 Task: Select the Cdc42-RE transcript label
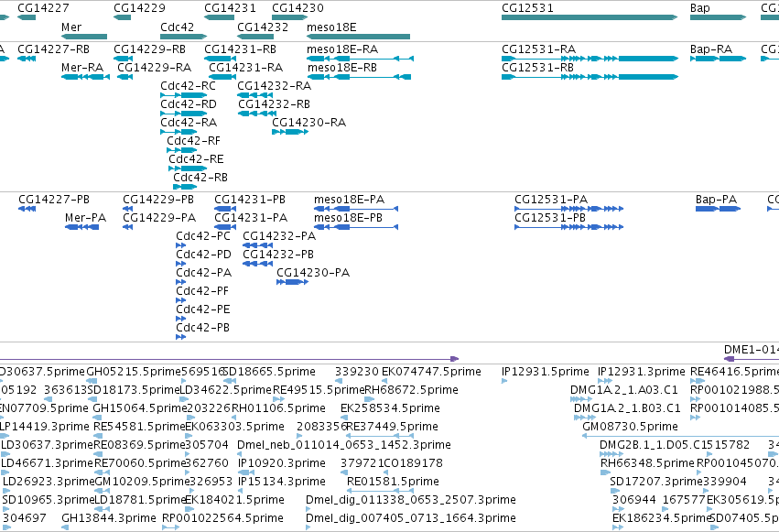coord(196,159)
